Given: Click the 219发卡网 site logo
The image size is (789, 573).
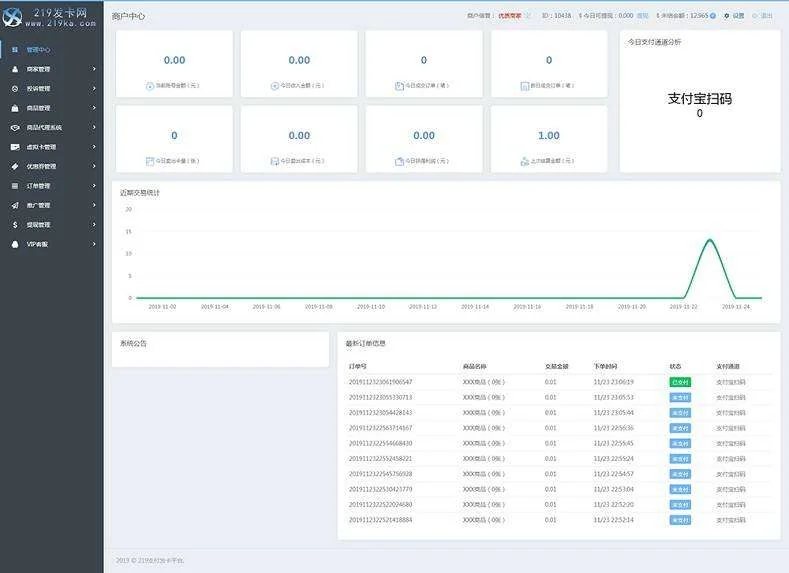Looking at the screenshot, I should [x=50, y=17].
